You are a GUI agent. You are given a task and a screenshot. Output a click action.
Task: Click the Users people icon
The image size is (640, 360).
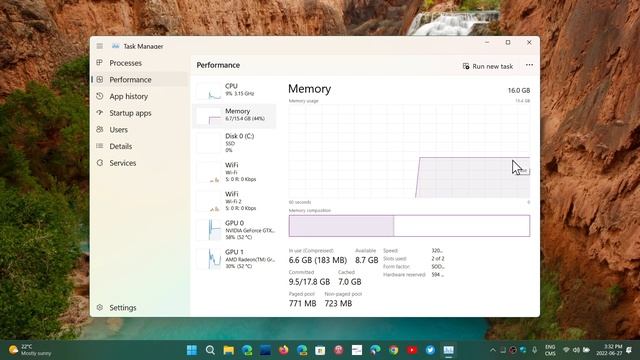click(x=100, y=129)
